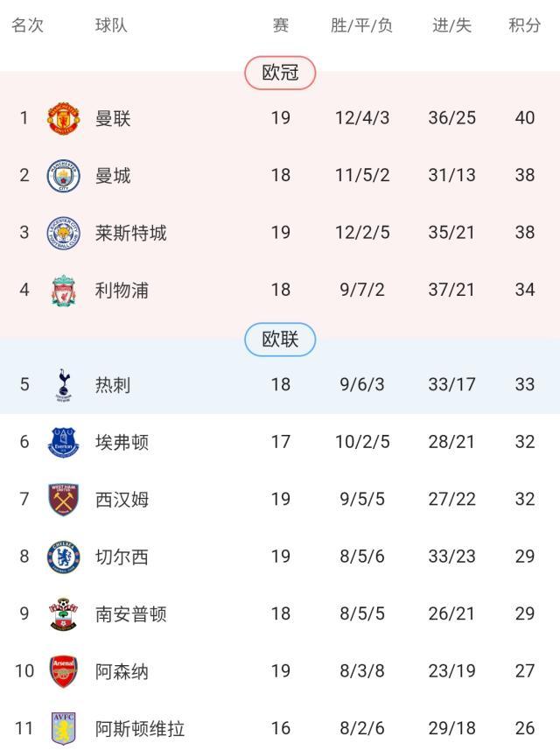
Task: Select the 胜/平/负 column header
Action: coord(361,25)
